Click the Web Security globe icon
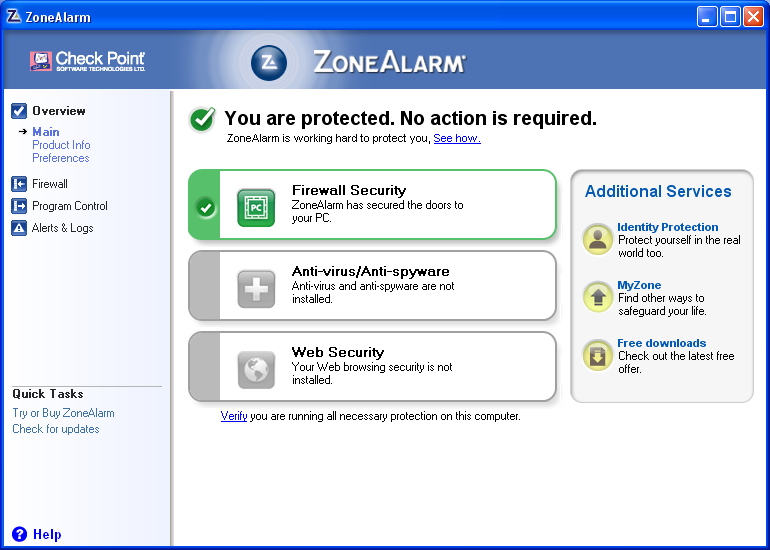The image size is (770, 550). [x=256, y=370]
